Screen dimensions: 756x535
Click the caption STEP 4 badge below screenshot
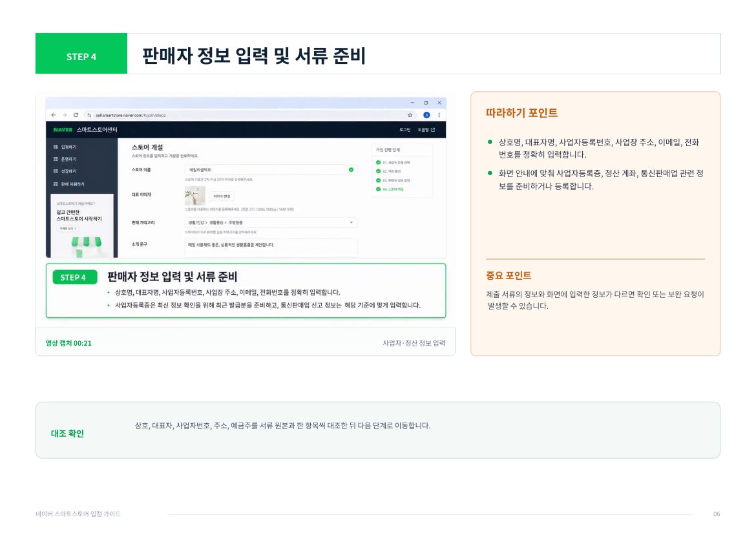coord(75,277)
